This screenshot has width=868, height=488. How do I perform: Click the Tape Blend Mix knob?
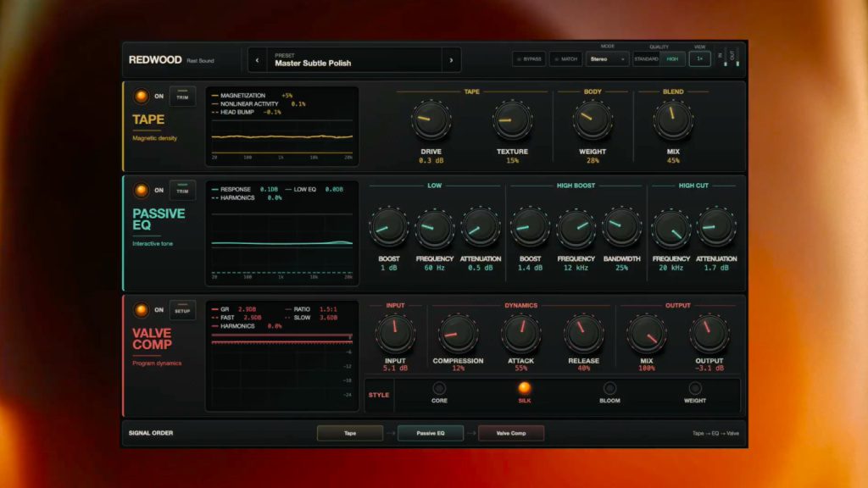coord(673,120)
